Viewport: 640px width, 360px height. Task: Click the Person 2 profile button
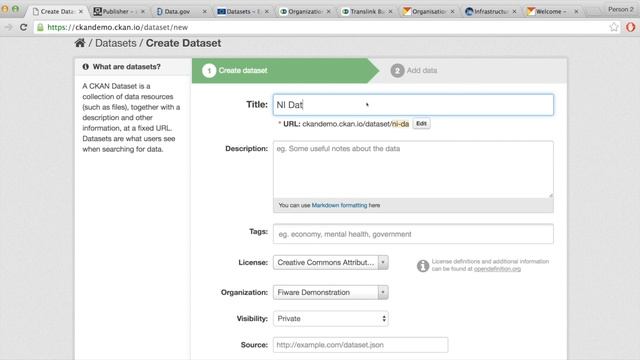620,9
